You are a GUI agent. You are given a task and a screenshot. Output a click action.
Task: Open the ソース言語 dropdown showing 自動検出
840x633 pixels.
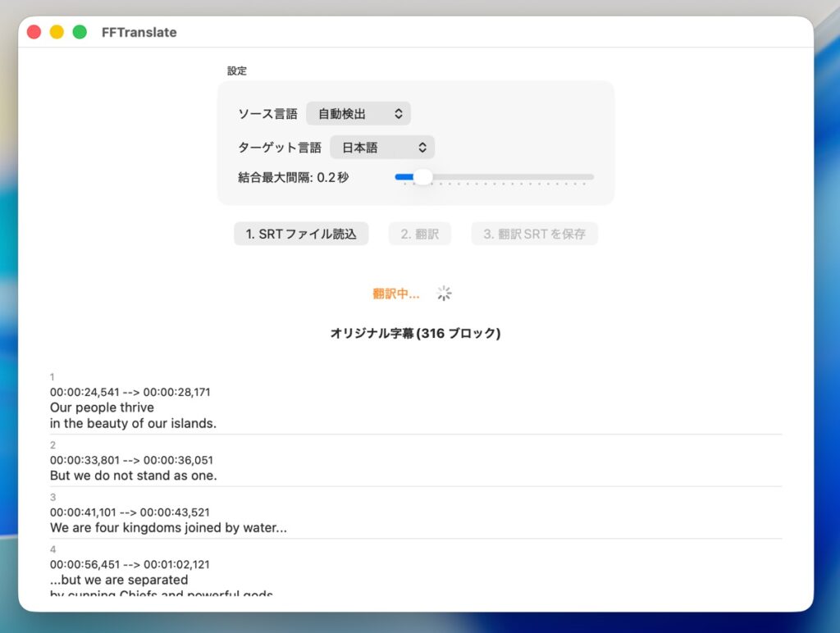358,113
